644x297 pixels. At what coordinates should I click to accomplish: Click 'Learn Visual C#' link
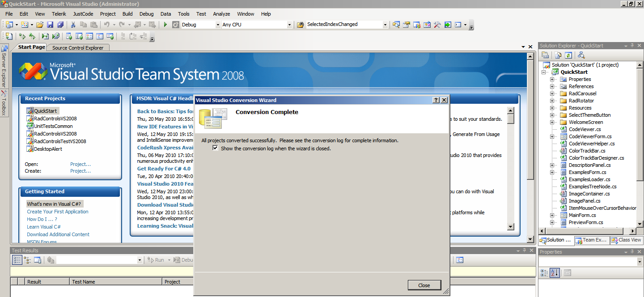[x=44, y=227]
